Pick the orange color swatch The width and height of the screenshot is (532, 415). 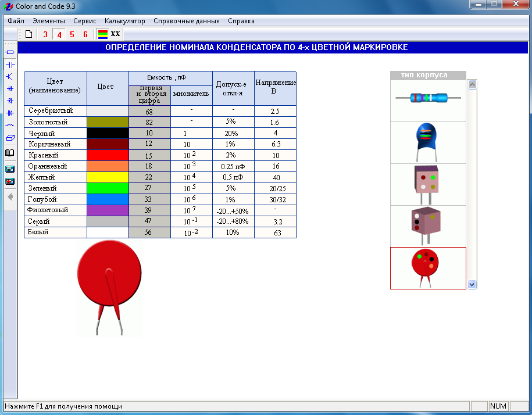(x=108, y=166)
